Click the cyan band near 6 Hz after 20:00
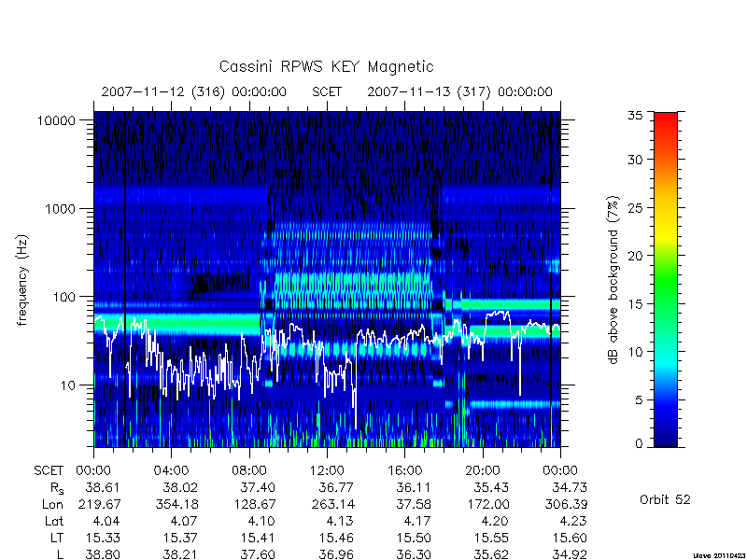 point(514,405)
